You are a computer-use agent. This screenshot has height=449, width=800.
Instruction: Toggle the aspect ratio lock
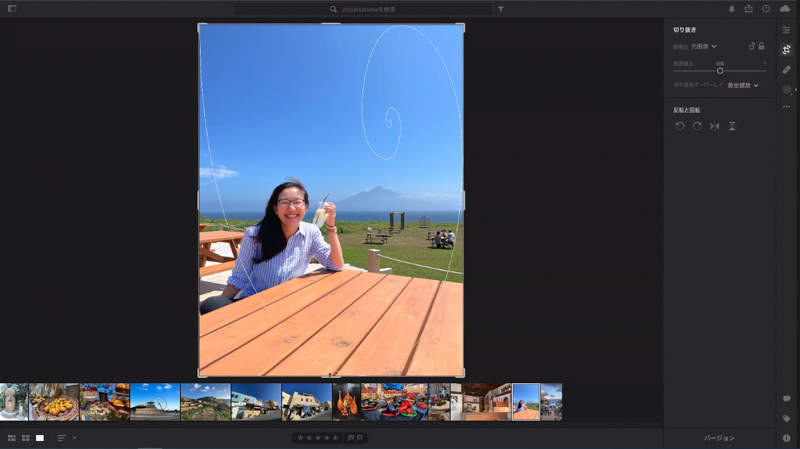[x=761, y=46]
